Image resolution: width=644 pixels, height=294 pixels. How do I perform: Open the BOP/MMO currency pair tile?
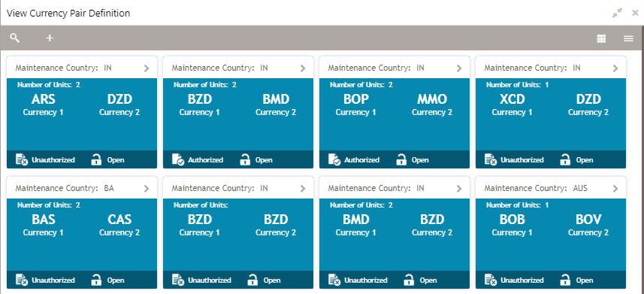(395, 114)
